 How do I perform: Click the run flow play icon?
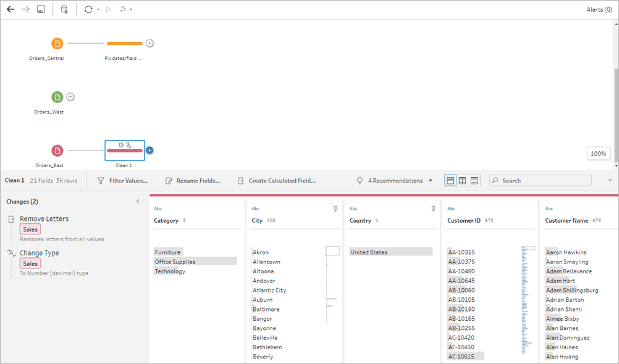click(x=108, y=9)
